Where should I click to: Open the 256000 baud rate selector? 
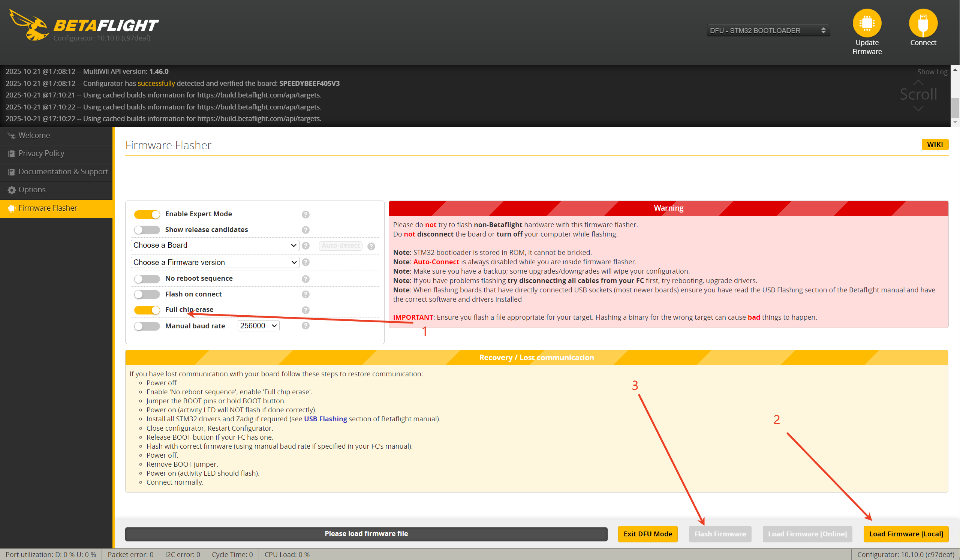pyautogui.click(x=258, y=326)
